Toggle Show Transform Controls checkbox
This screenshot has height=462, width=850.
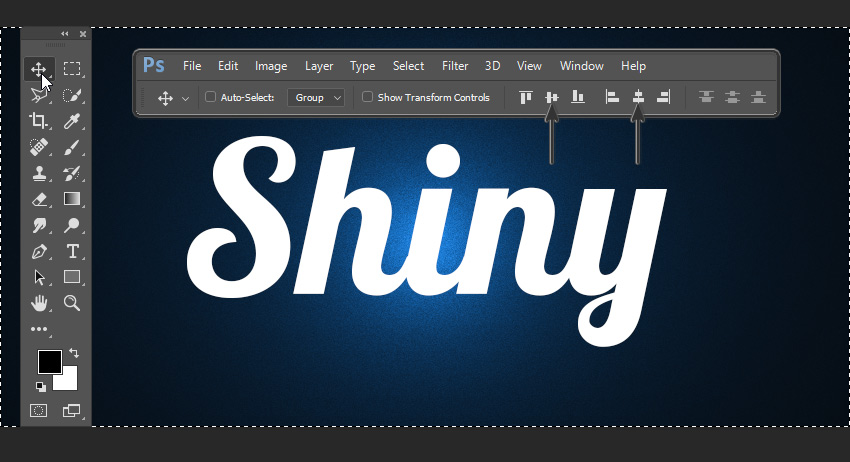(367, 97)
